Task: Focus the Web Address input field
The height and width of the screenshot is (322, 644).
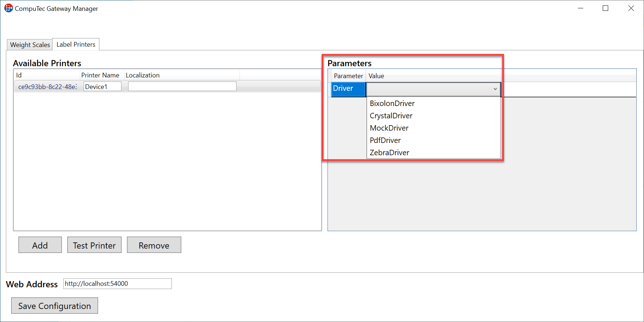Action: [117, 284]
